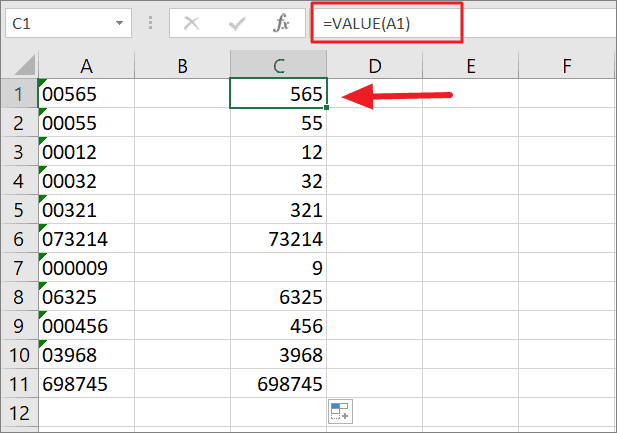Select column C header
This screenshot has height=433, width=617.
click(279, 65)
